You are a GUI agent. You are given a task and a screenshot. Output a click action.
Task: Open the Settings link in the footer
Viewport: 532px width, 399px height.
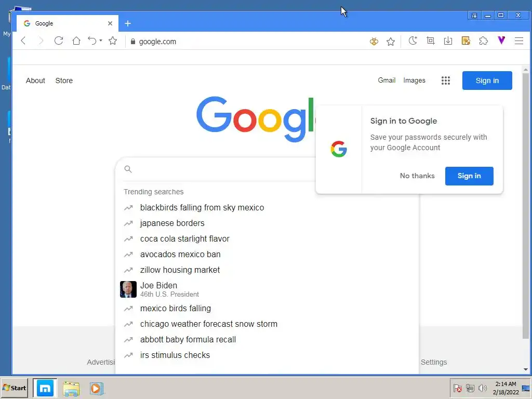tap(434, 362)
